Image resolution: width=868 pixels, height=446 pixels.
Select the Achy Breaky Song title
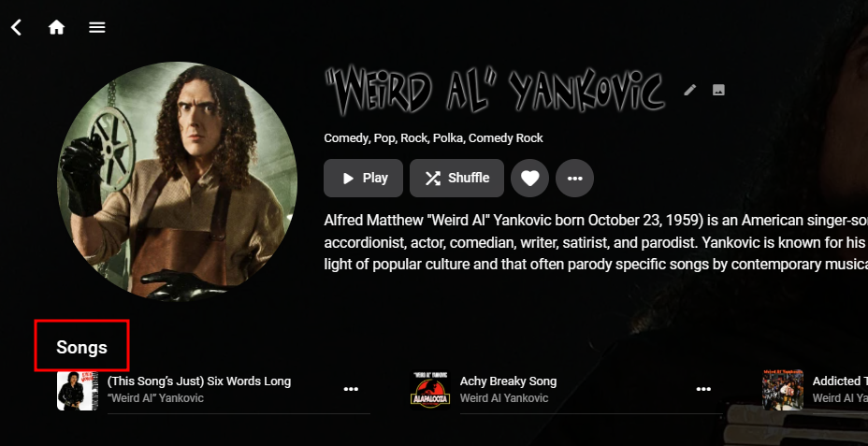508,381
